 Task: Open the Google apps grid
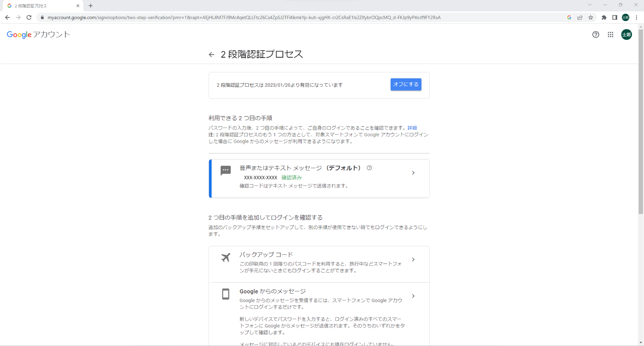pyautogui.click(x=611, y=35)
